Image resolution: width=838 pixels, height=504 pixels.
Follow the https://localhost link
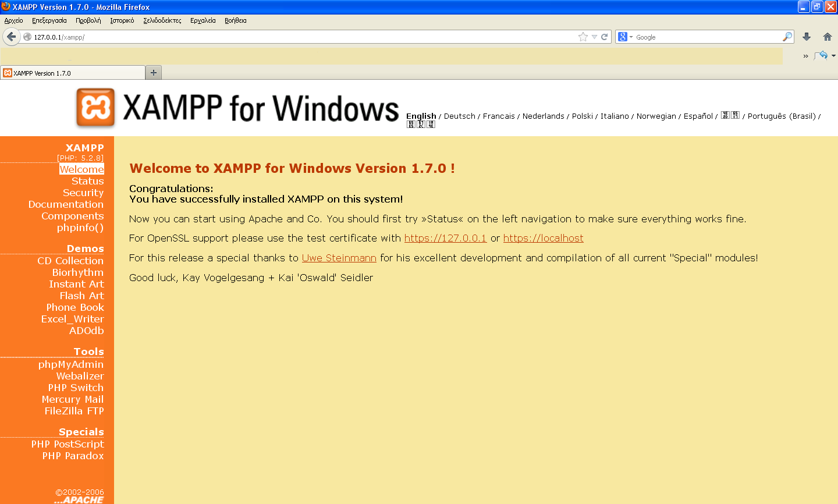coord(543,238)
